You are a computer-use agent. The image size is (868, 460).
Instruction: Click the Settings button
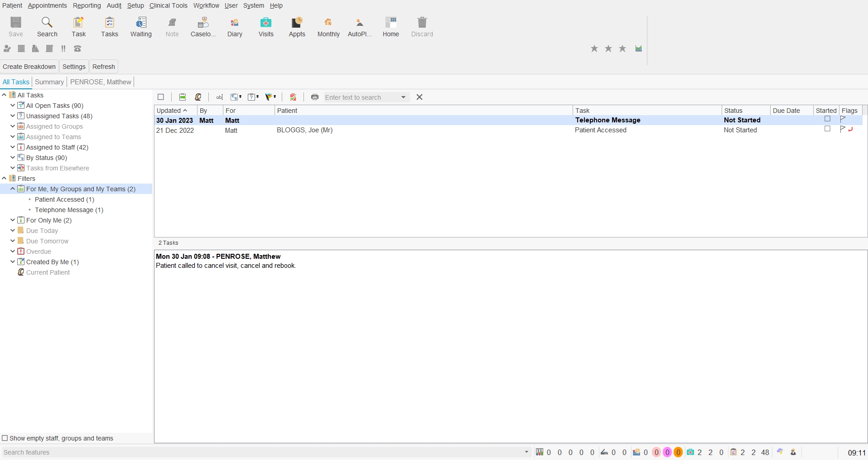[x=74, y=67]
